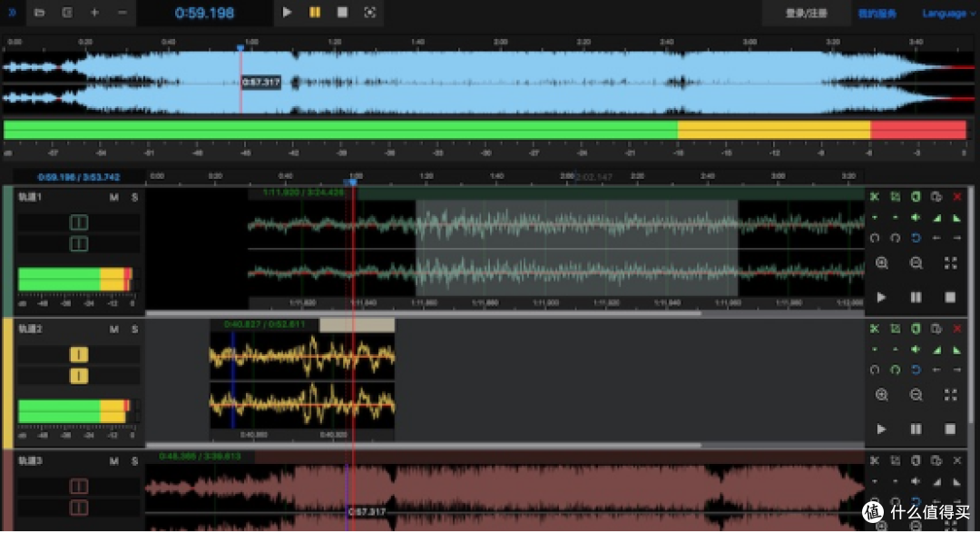
Task: Open the 登录/注册 login page
Action: click(x=807, y=13)
